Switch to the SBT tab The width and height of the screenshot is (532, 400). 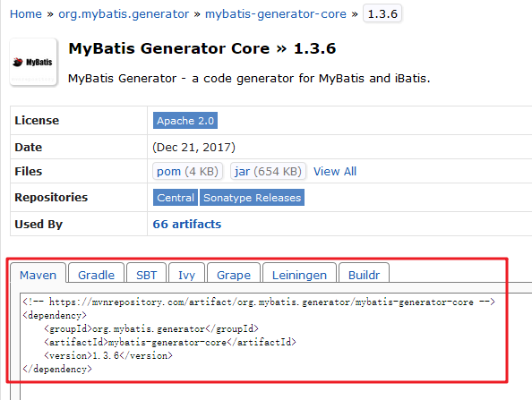(x=147, y=274)
